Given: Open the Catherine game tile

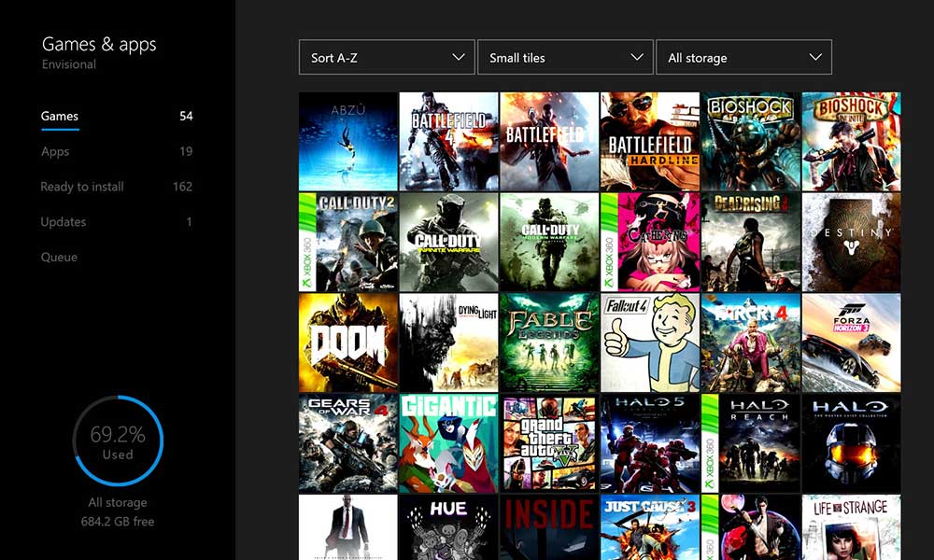Looking at the screenshot, I should pos(650,242).
